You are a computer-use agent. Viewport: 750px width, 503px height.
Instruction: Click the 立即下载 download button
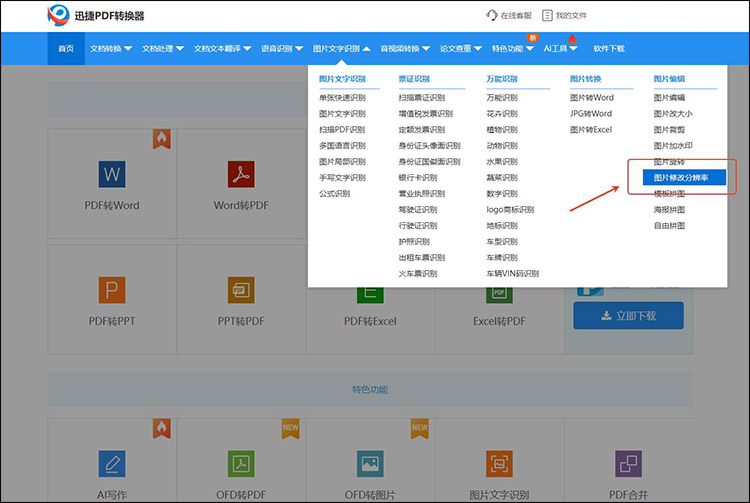pos(629,316)
